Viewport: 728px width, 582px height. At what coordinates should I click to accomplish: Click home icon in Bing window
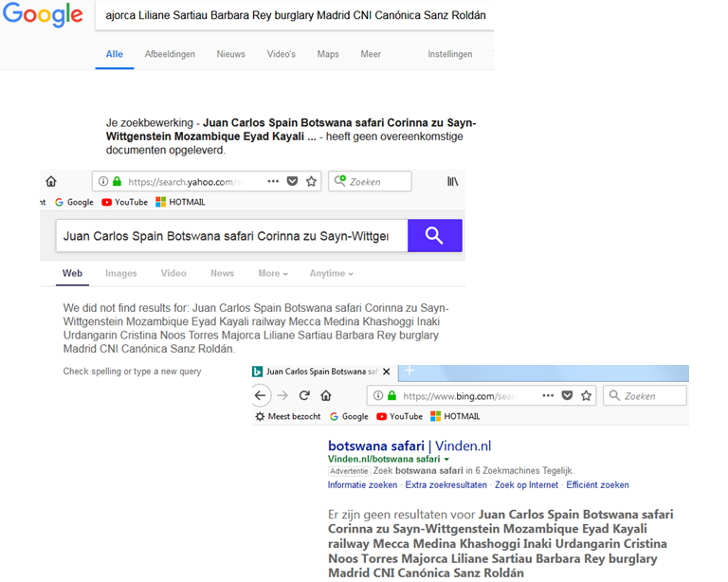(326, 396)
